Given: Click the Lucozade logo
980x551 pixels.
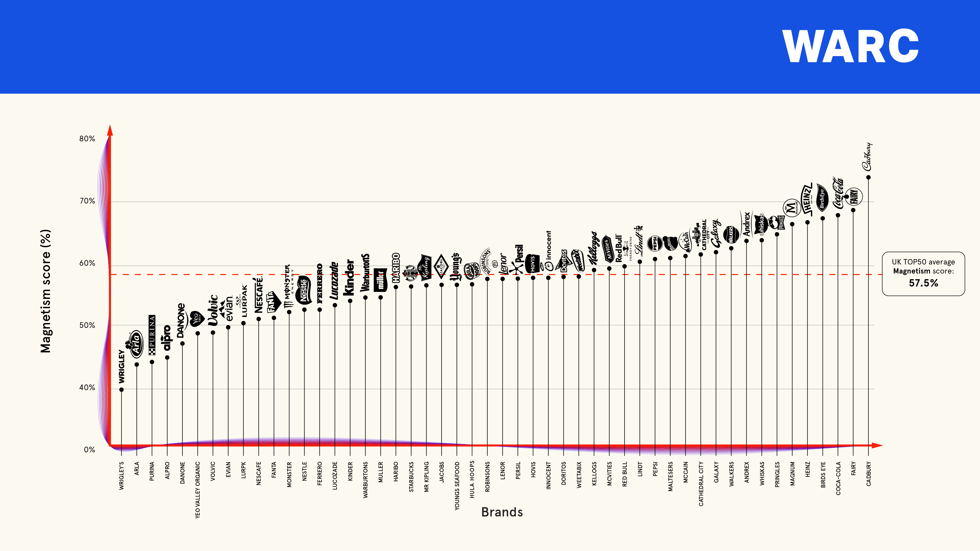Looking at the screenshot, I should pos(334,281).
